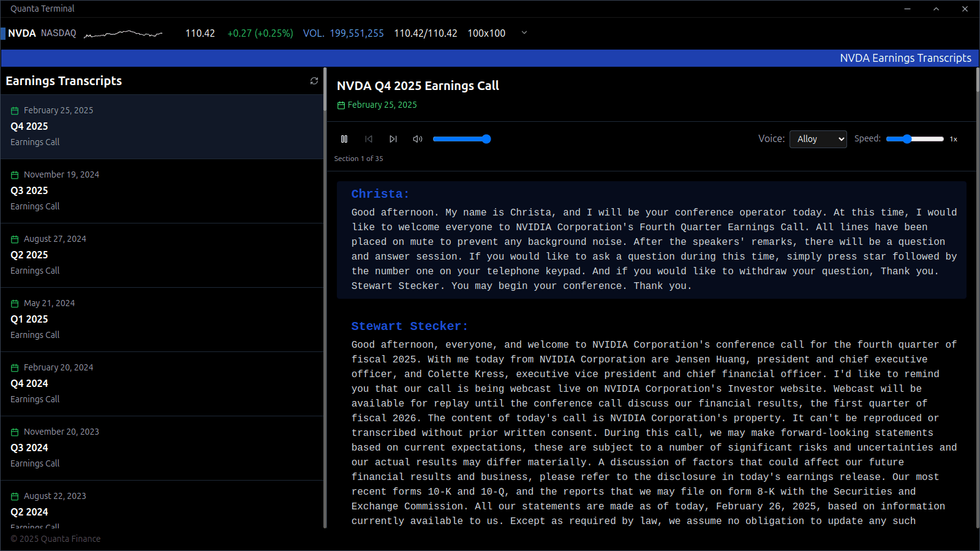Image resolution: width=980 pixels, height=551 pixels.
Task: Click the calendar icon beside August 27, 2024
Action: point(15,239)
